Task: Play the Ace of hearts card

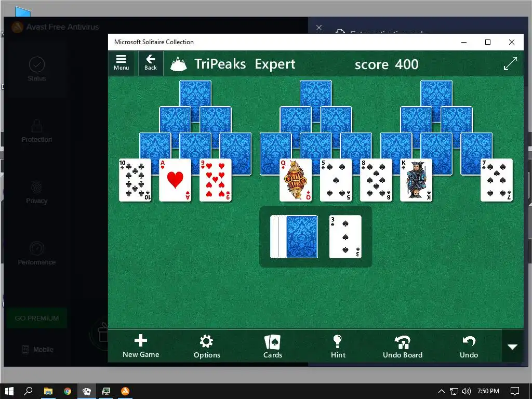Action: click(175, 180)
